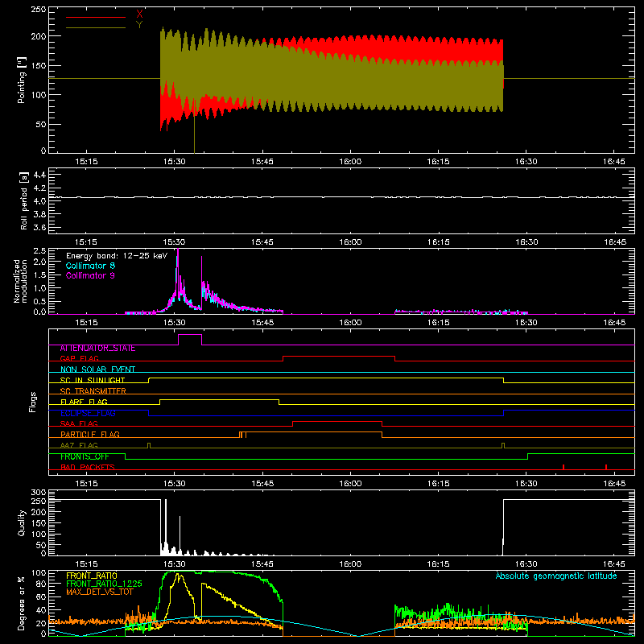Viewport: 644px width, 644px height.
Task: Click the 3.6 tick on Roll period axis
Action: (39, 227)
